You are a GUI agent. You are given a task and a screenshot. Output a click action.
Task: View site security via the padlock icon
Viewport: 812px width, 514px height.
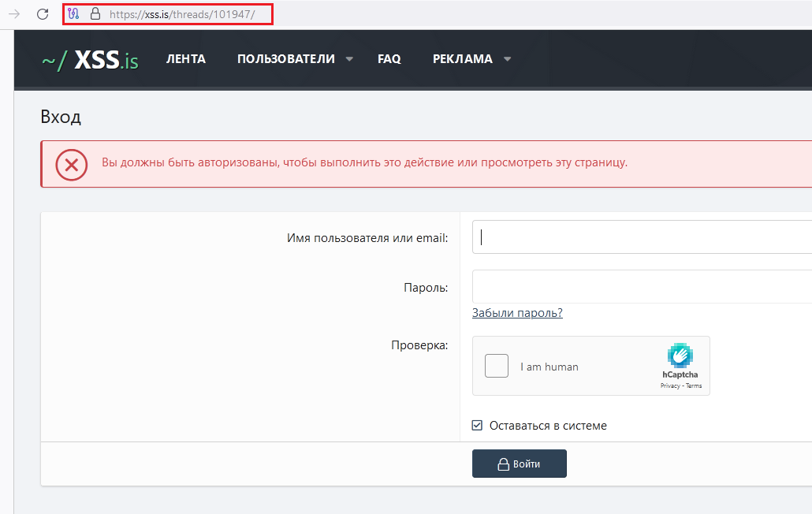click(x=95, y=14)
